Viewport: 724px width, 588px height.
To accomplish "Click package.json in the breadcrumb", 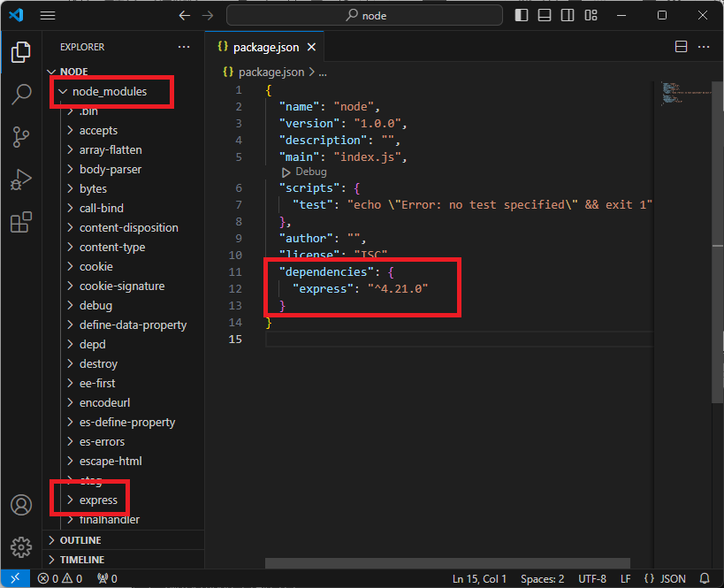I will [x=271, y=72].
